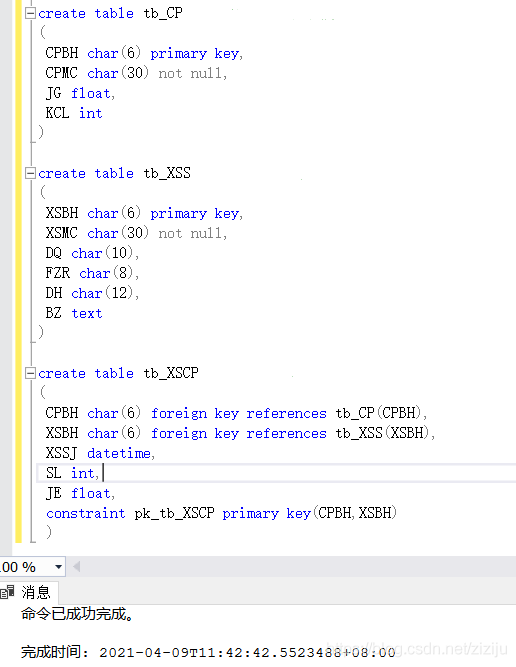Click the 命令已成功完成 message text
This screenshot has height=667, width=516.
pyautogui.click(x=77, y=614)
